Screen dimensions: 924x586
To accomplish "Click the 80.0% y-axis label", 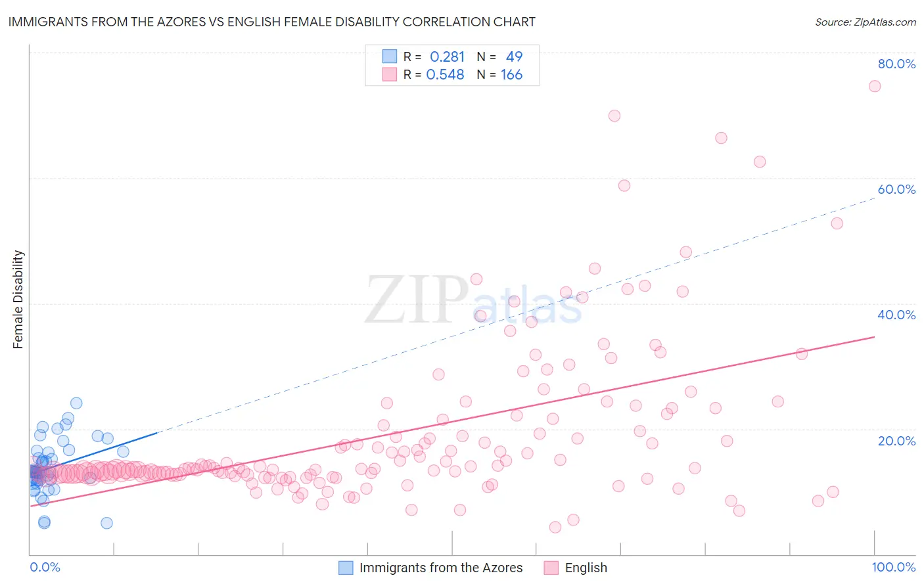I will coord(896,64).
